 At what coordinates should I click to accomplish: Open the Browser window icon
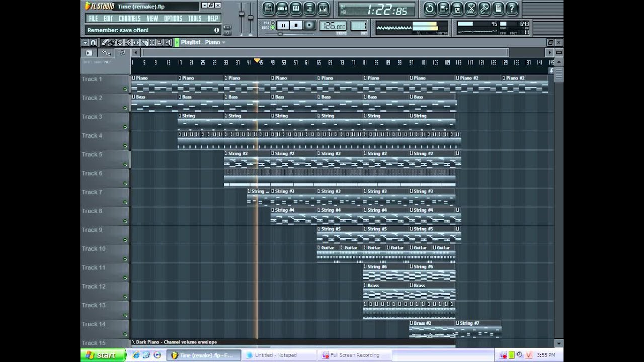[309, 9]
